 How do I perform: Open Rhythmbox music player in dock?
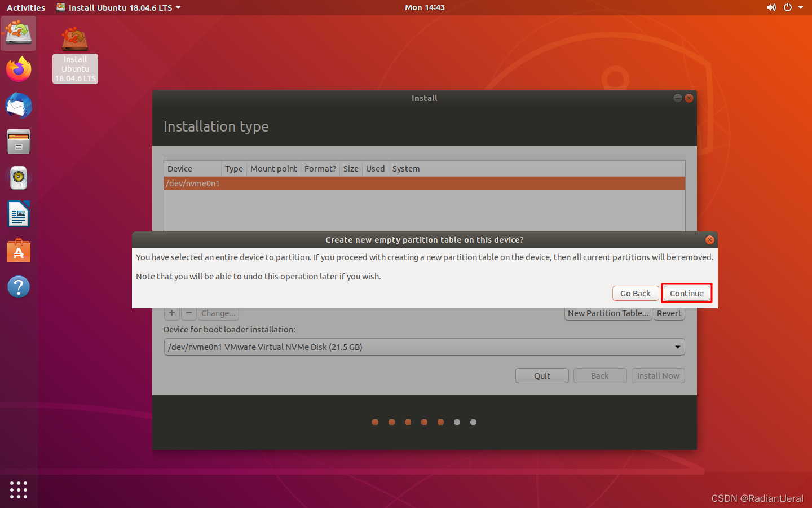(x=19, y=178)
